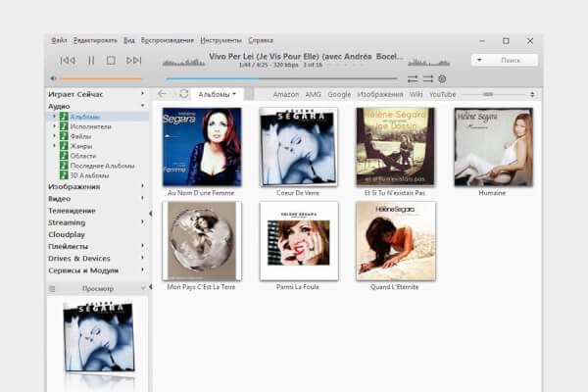Open album Quand L'Eternite
Viewport: 588px width, 392px height.
pos(395,241)
